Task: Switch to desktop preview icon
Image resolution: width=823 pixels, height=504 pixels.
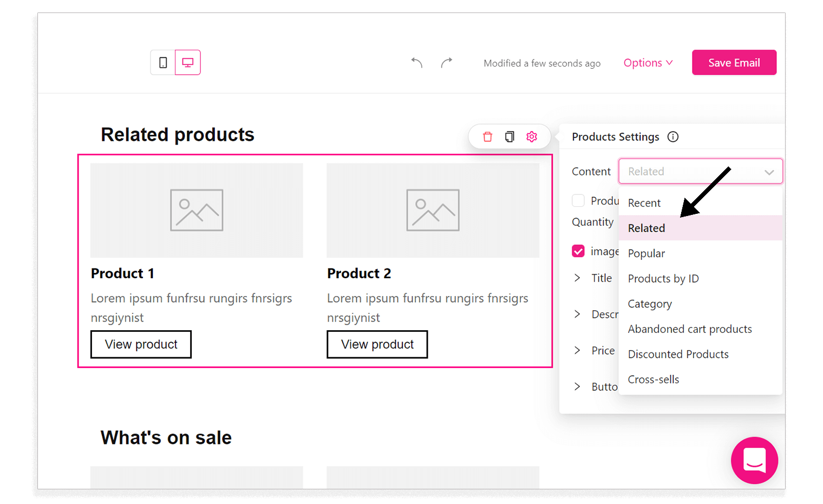Action: point(188,63)
